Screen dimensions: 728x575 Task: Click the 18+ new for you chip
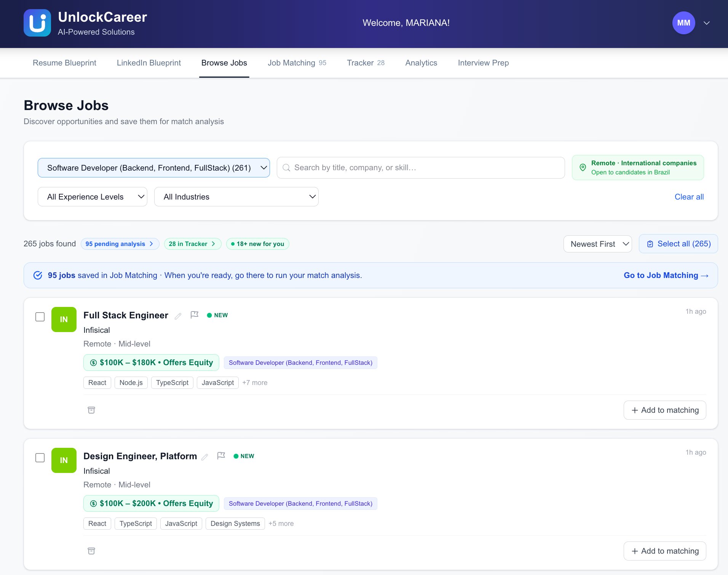tap(258, 244)
